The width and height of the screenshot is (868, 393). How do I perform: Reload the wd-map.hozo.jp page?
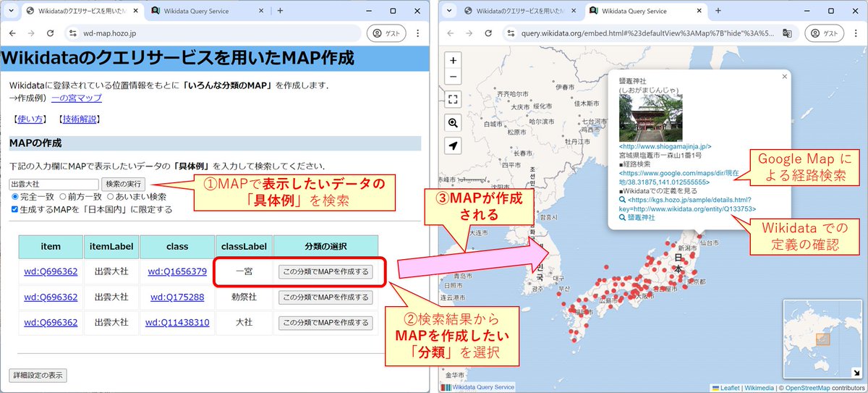pyautogui.click(x=50, y=33)
